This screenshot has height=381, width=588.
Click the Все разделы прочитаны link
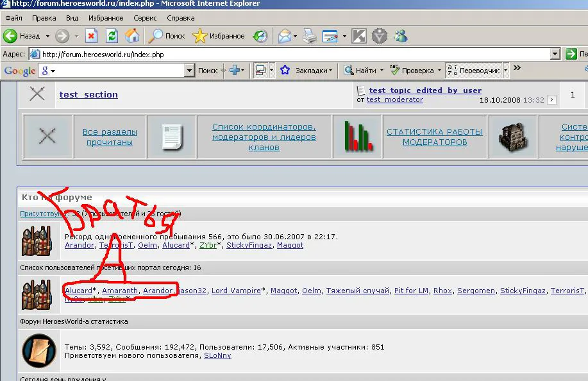click(110, 137)
